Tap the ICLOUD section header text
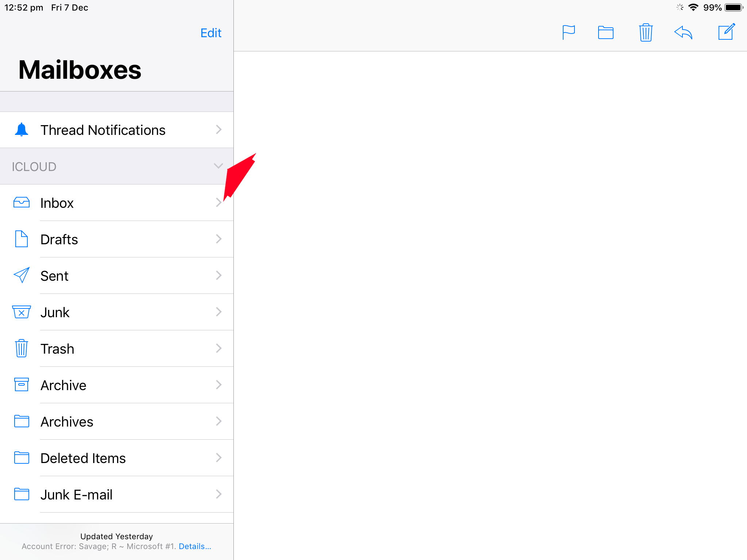The image size is (747, 560). (34, 167)
